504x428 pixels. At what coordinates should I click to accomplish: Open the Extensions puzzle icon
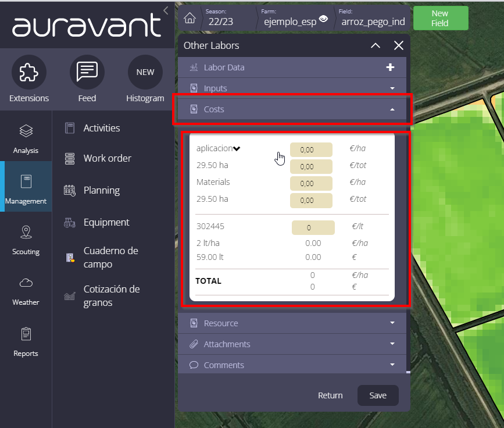click(x=29, y=72)
